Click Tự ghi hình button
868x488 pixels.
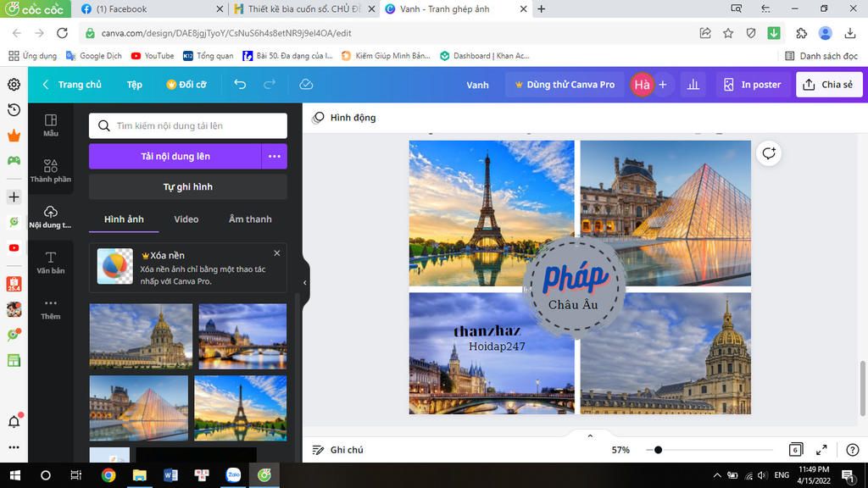coord(187,187)
